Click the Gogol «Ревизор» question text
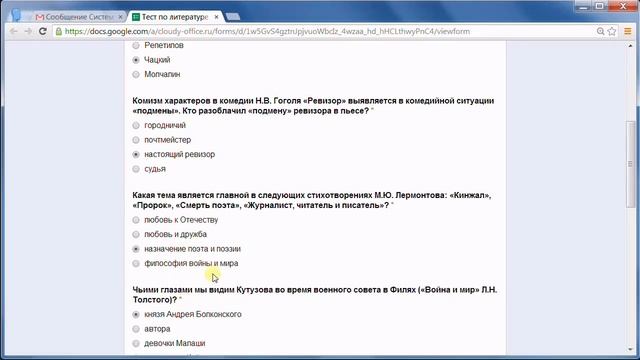The image size is (640, 360). point(313,106)
